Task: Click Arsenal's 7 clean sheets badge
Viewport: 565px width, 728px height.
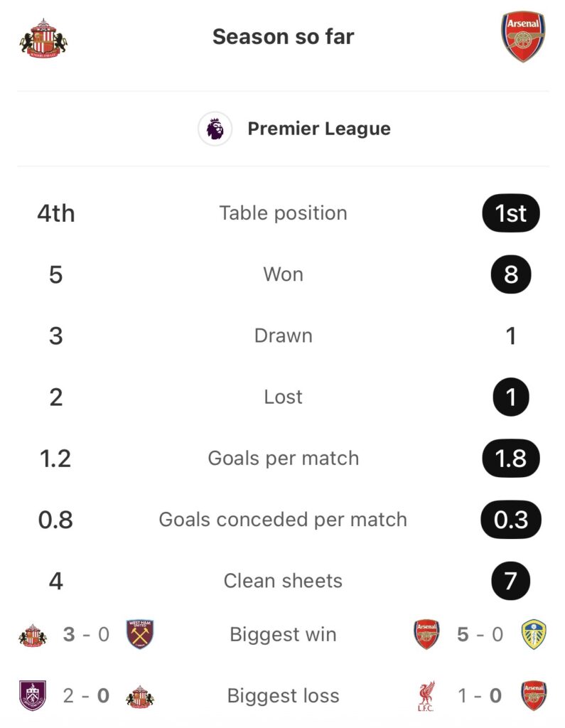Action: 510,581
